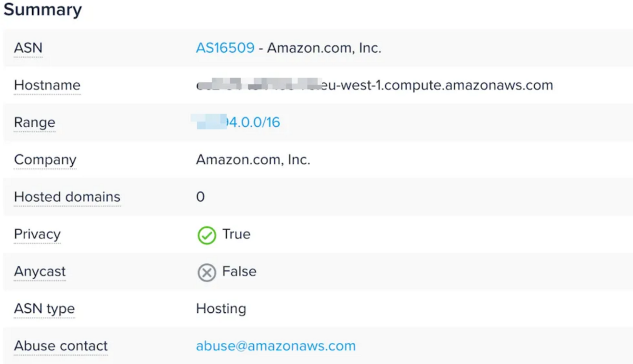
Task: Click the Summary heading
Action: (43, 9)
